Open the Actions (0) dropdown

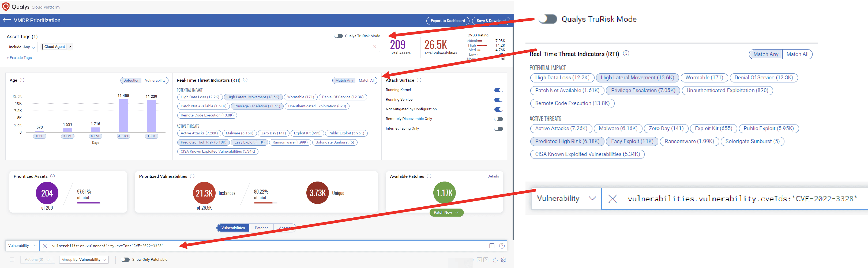tap(37, 260)
